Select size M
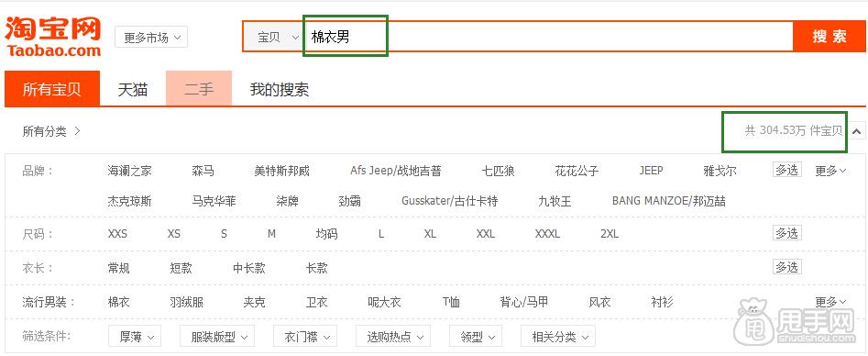This screenshot has width=868, height=356. tap(271, 233)
